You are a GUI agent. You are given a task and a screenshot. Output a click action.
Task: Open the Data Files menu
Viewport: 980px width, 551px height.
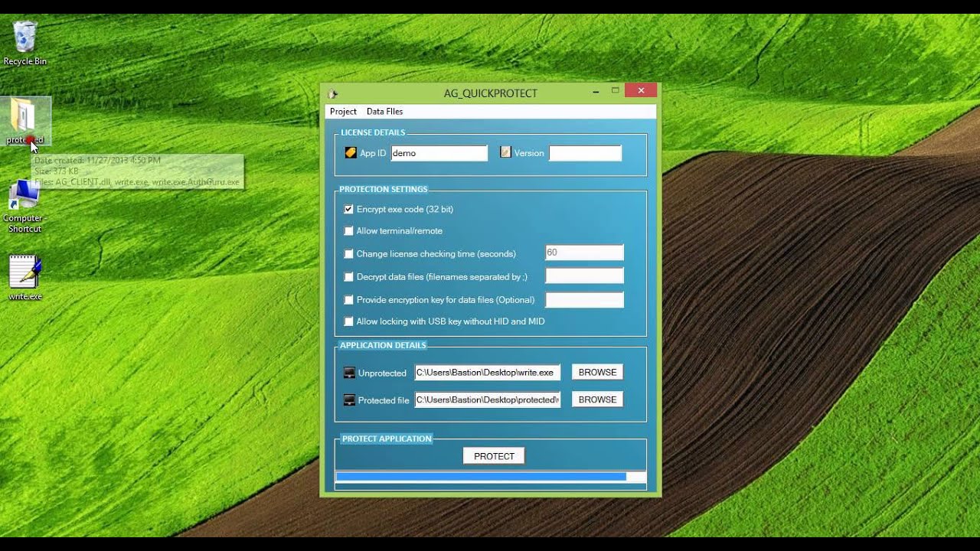(384, 112)
